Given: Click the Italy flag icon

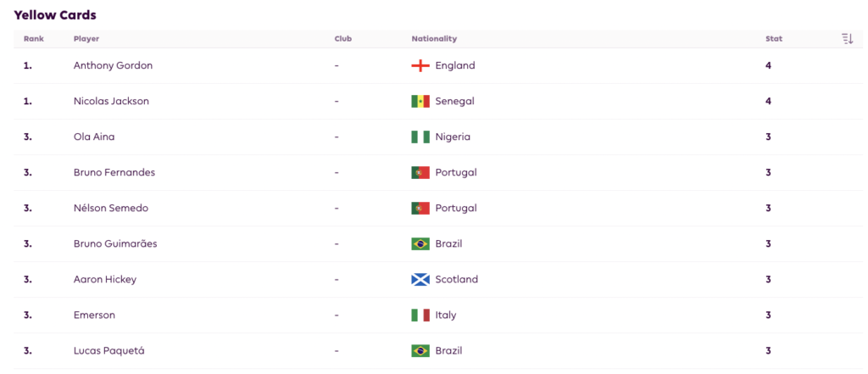Looking at the screenshot, I should click(420, 315).
